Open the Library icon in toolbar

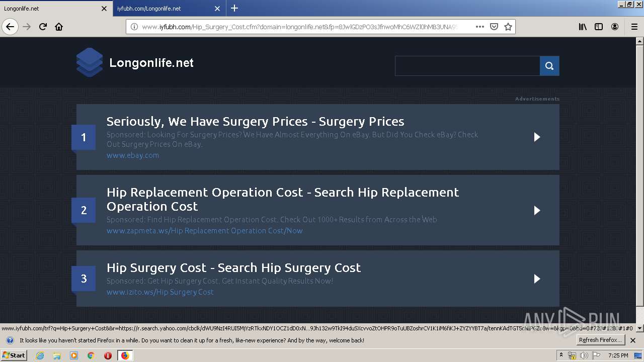[583, 27]
